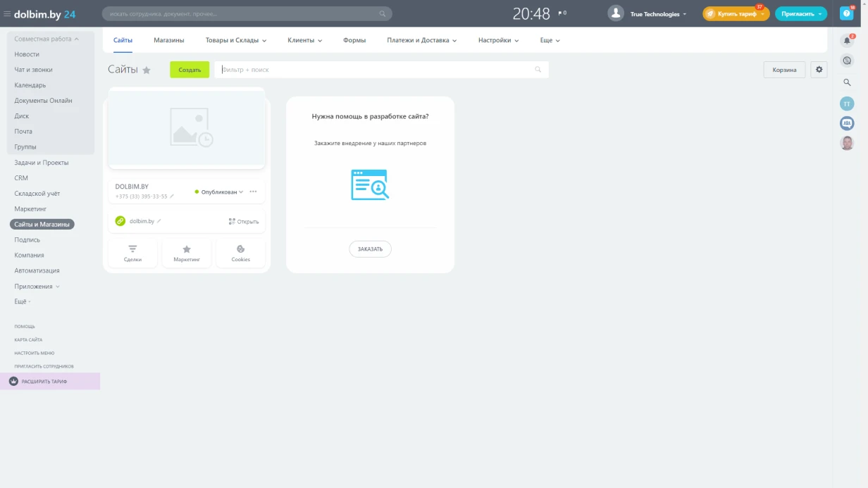The height and width of the screenshot is (488, 868).
Task: Mark Сайты page with the star icon
Action: (x=147, y=70)
